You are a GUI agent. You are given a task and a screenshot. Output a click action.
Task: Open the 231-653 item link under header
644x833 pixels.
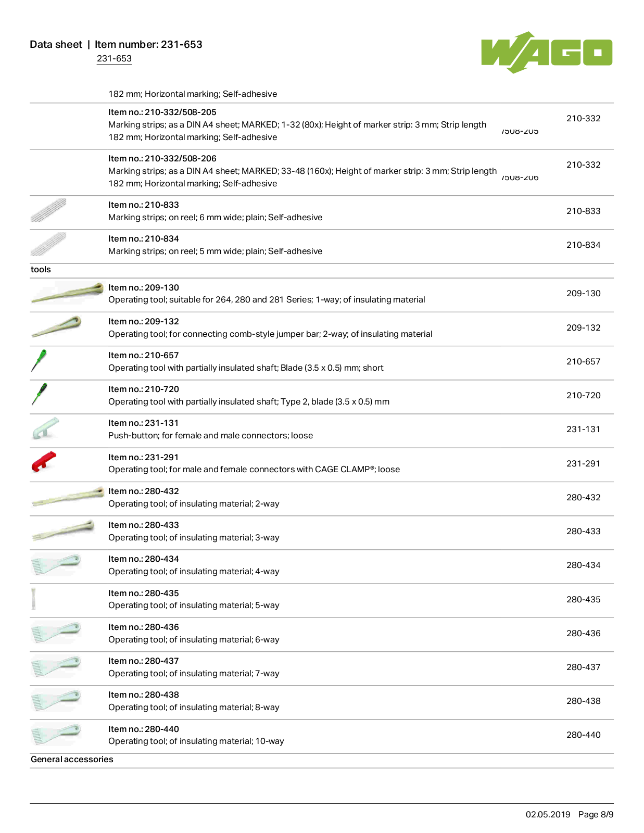click(114, 59)
